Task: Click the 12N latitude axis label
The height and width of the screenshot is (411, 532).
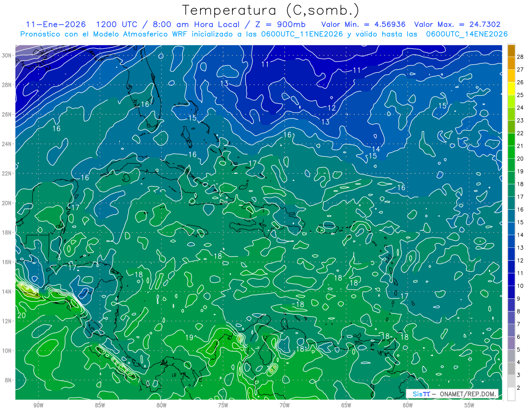Action: coord(8,321)
